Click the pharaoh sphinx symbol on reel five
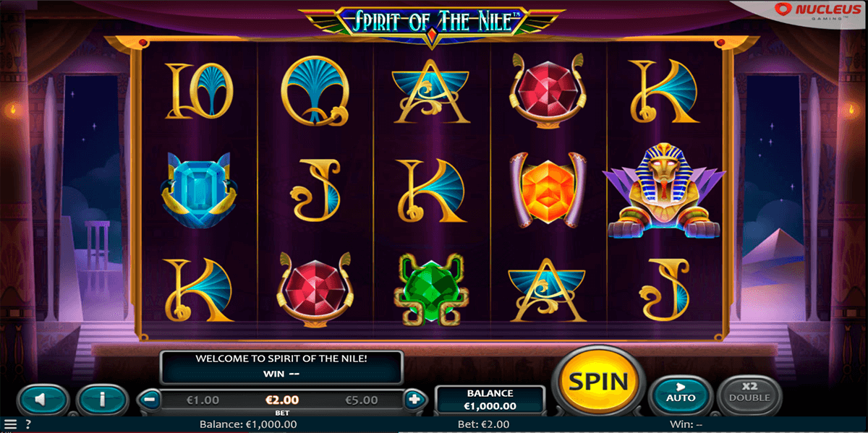This screenshot has width=868, height=433. tap(665, 191)
